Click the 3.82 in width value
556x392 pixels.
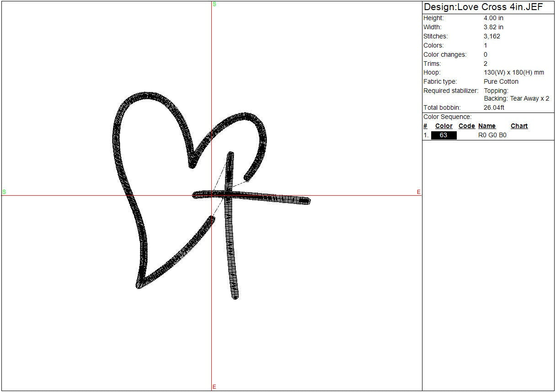(493, 27)
